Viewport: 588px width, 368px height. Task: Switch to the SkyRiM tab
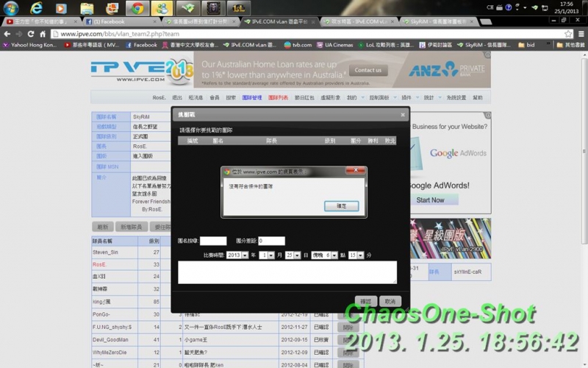[x=438, y=22]
